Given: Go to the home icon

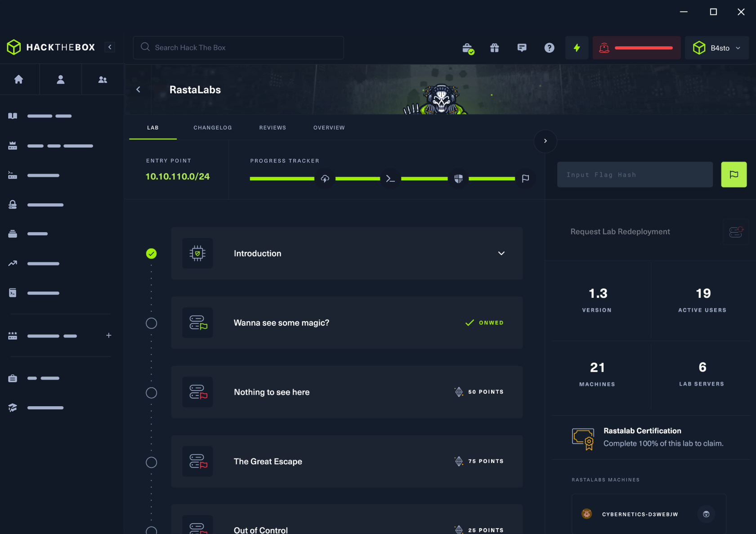Looking at the screenshot, I should point(18,80).
